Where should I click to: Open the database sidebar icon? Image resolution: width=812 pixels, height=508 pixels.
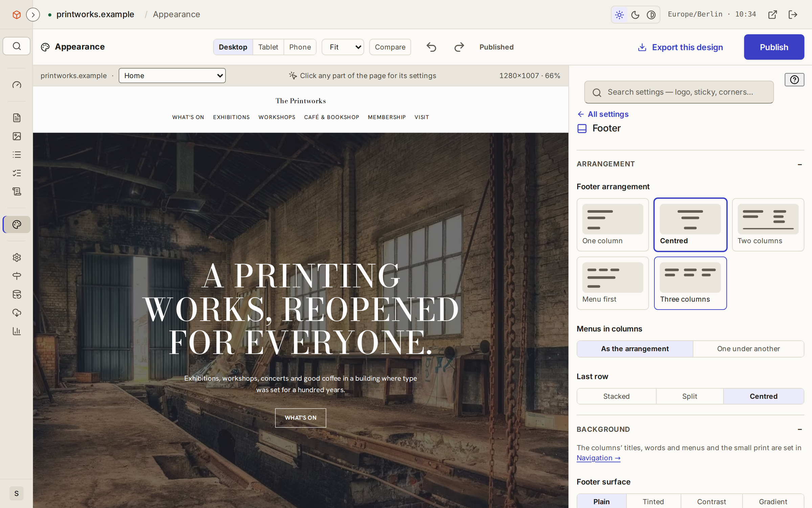click(17, 294)
